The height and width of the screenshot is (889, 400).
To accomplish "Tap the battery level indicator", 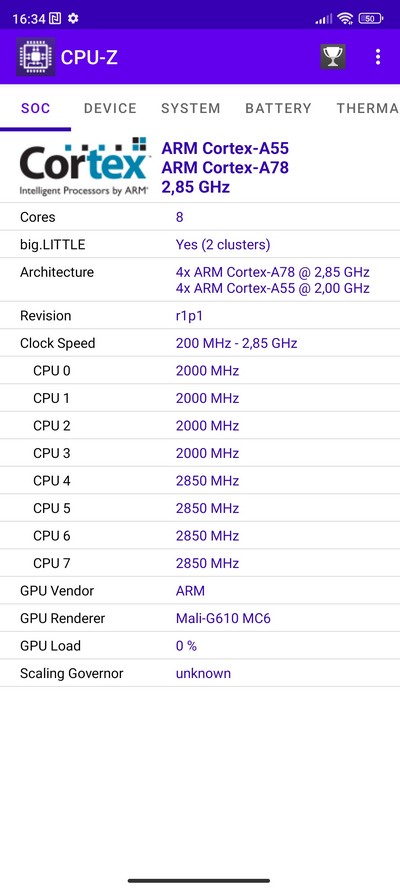I will click(371, 19).
